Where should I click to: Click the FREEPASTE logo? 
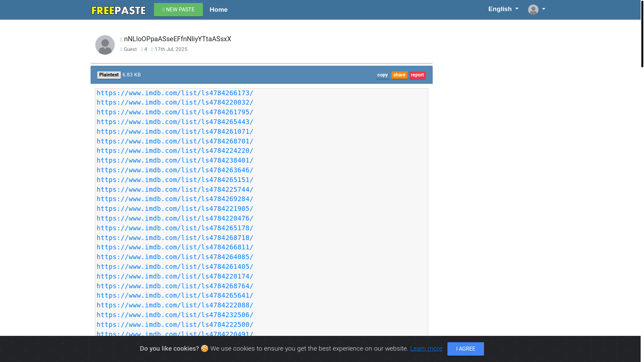click(118, 10)
